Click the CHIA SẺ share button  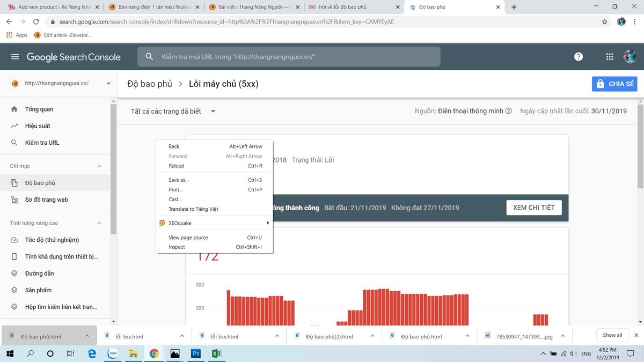pyautogui.click(x=614, y=84)
